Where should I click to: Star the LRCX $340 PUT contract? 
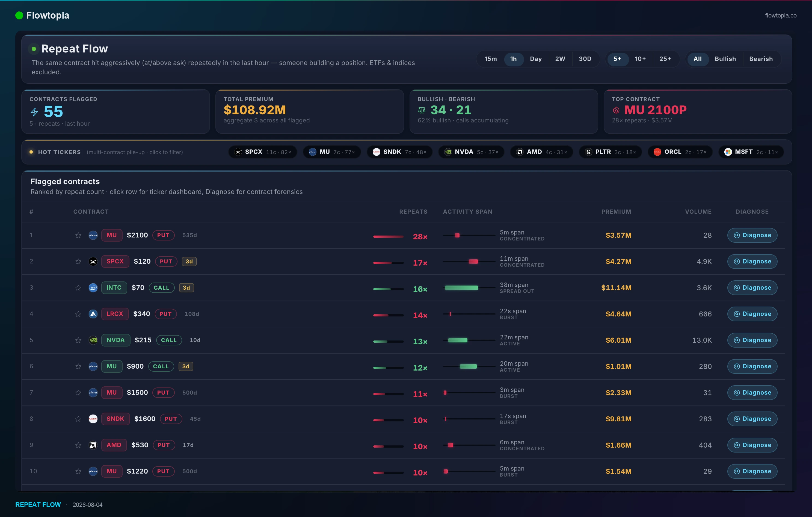coord(78,314)
